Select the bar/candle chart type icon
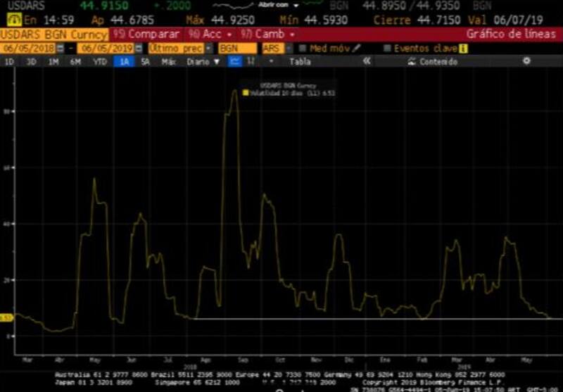 251,62
